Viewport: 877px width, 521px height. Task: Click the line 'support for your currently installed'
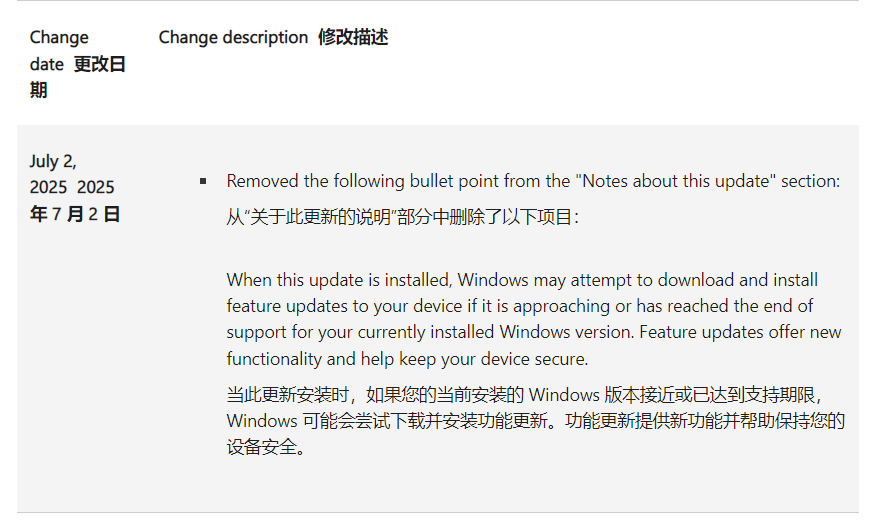point(534,332)
